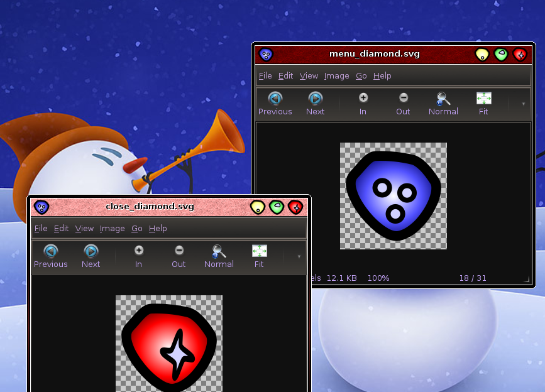Click green maximize diamond on menu_diamond window
The height and width of the screenshot is (392, 545).
coord(501,55)
